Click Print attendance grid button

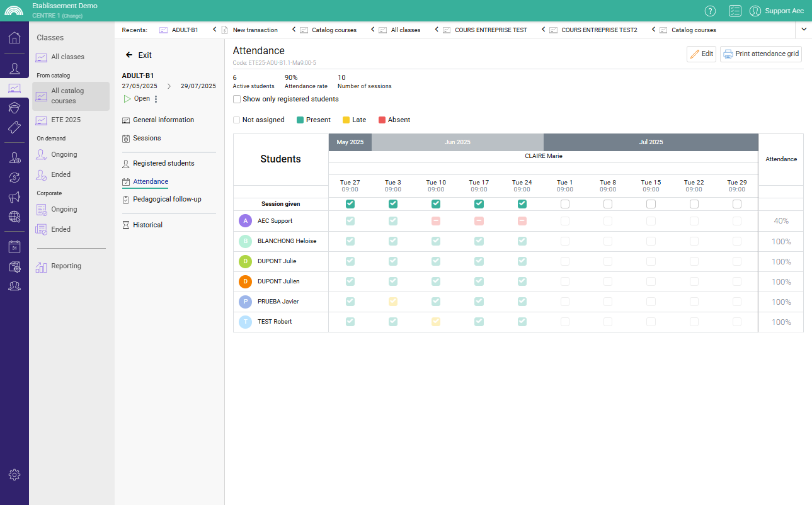coord(761,54)
